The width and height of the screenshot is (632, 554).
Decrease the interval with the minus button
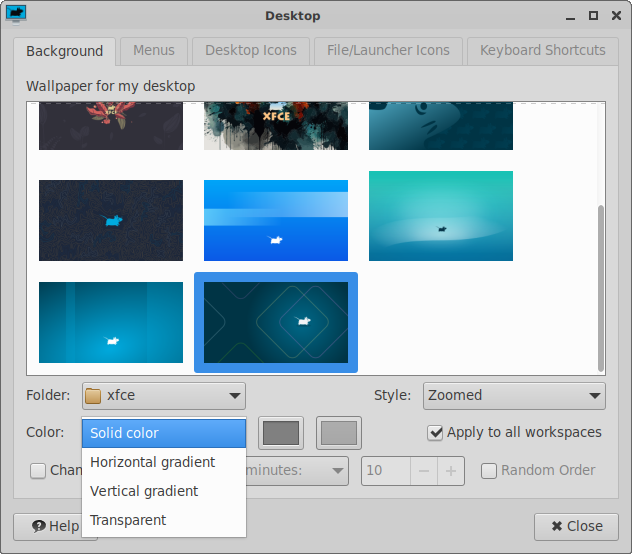pyautogui.click(x=424, y=471)
